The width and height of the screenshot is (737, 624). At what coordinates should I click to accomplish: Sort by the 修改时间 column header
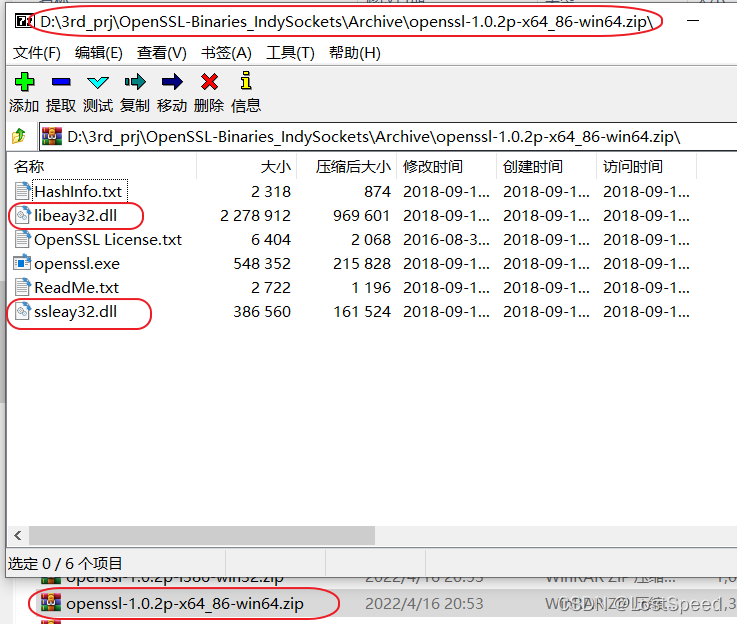pyautogui.click(x=432, y=167)
